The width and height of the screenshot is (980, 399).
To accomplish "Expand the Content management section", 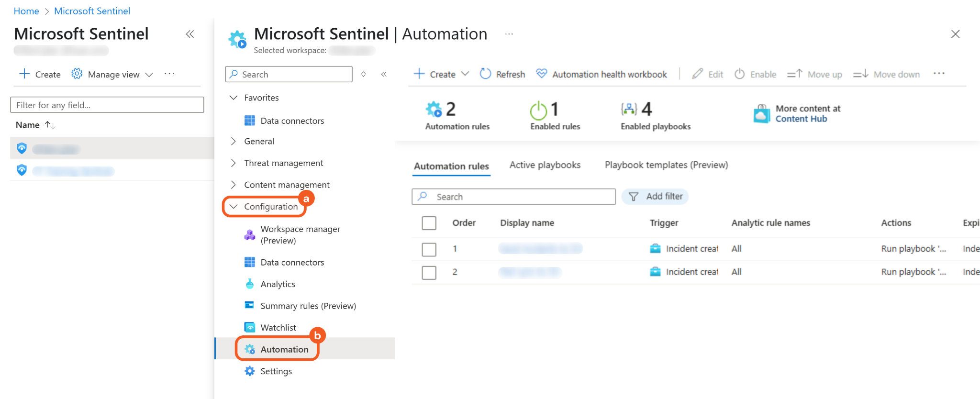I will pos(233,185).
